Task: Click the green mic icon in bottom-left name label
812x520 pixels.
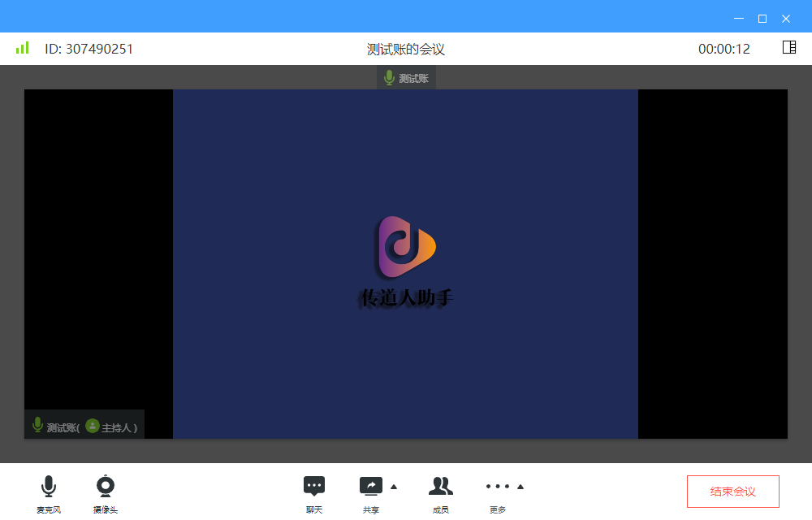Action: tap(37, 425)
